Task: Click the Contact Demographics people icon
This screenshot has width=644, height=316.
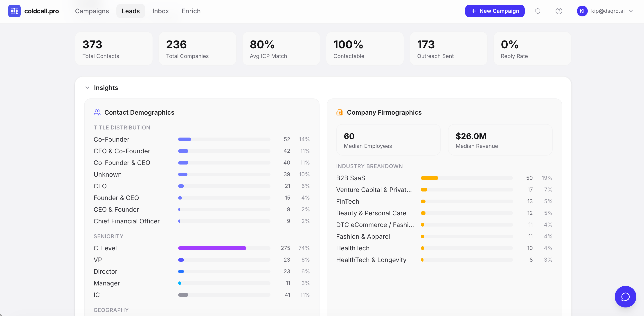Action: 97,112
